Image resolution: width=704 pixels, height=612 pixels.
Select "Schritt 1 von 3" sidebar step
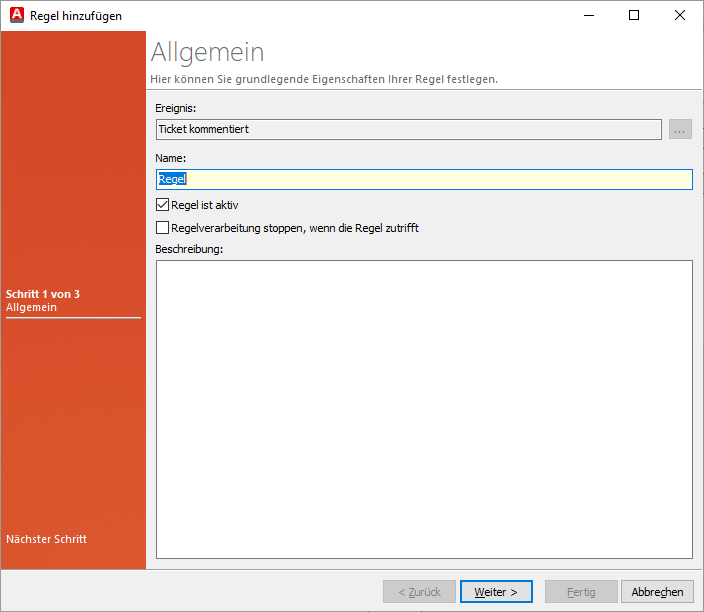(x=43, y=294)
